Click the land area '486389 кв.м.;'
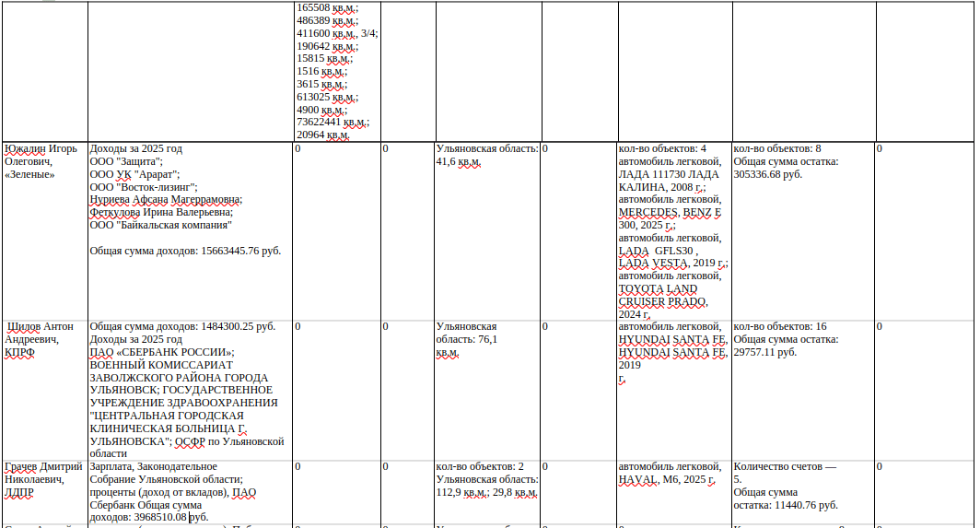 (x=328, y=20)
